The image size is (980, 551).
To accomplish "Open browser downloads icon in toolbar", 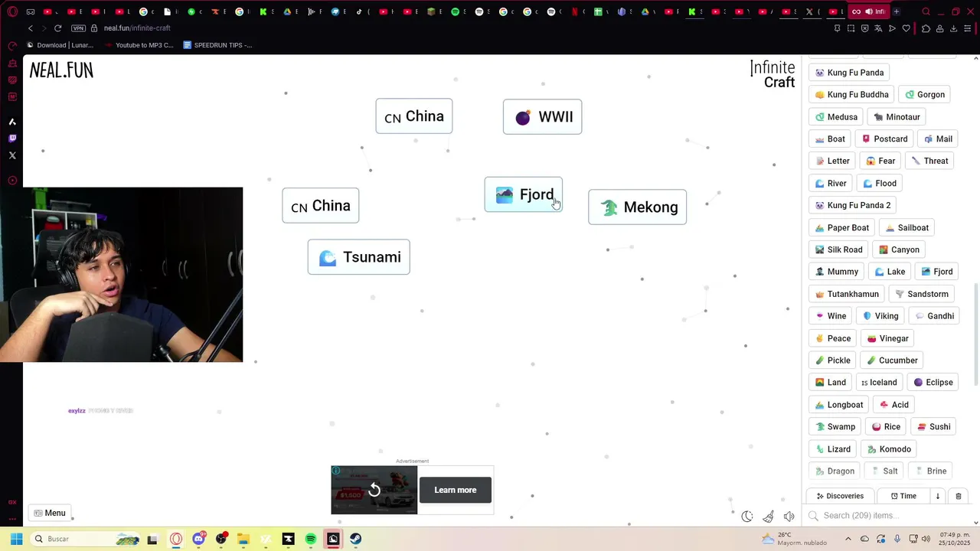I will tap(954, 28).
